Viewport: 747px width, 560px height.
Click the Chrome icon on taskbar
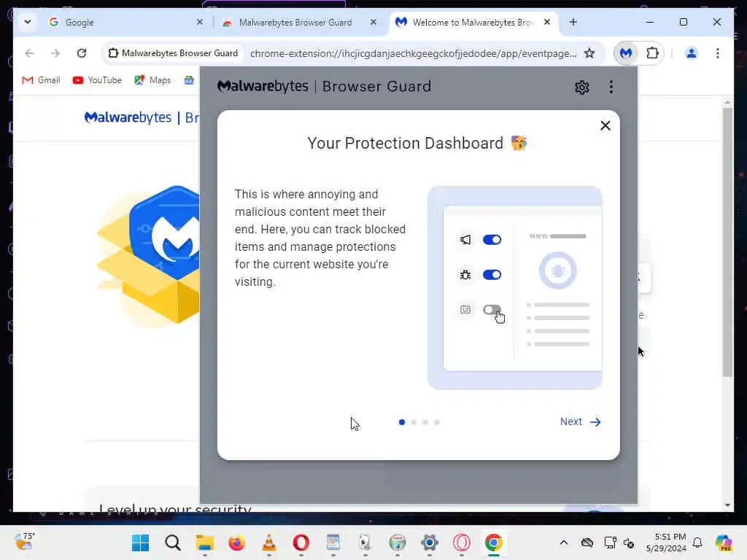(x=494, y=542)
